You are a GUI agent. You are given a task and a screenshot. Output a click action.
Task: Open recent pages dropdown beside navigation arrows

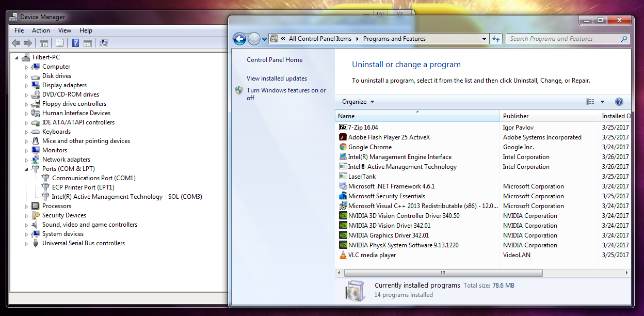[265, 39]
